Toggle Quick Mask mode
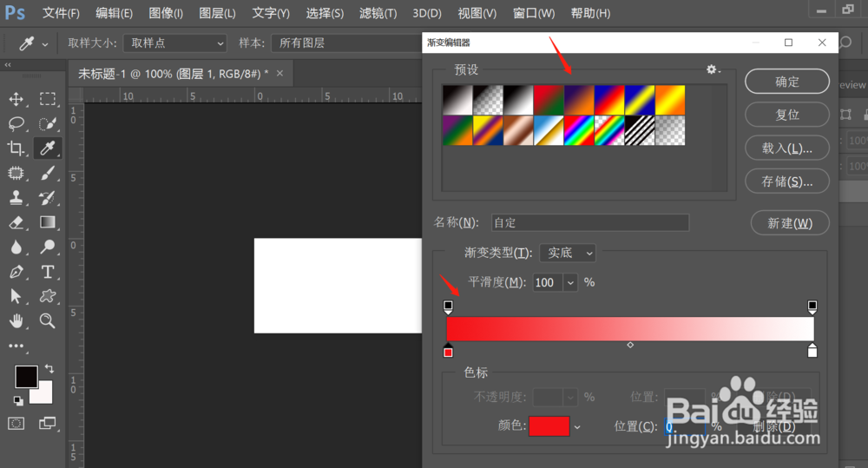Screen dimensions: 868x468 16,424
